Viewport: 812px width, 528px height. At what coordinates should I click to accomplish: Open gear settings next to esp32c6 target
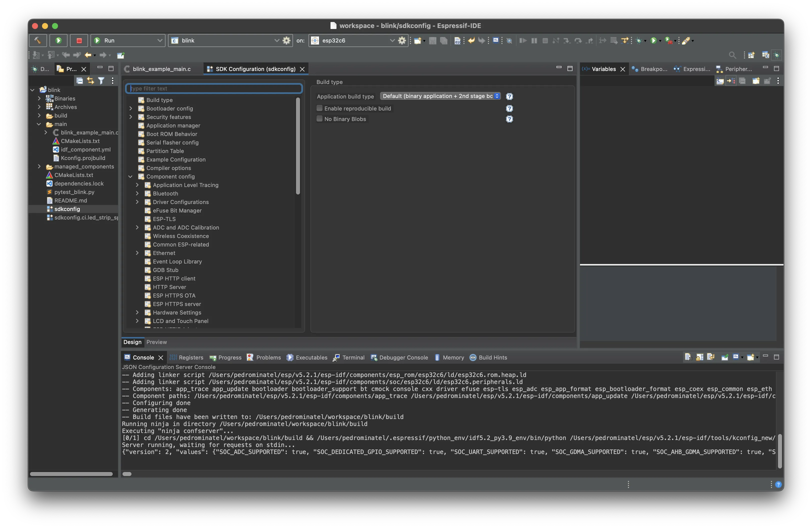pyautogui.click(x=402, y=40)
